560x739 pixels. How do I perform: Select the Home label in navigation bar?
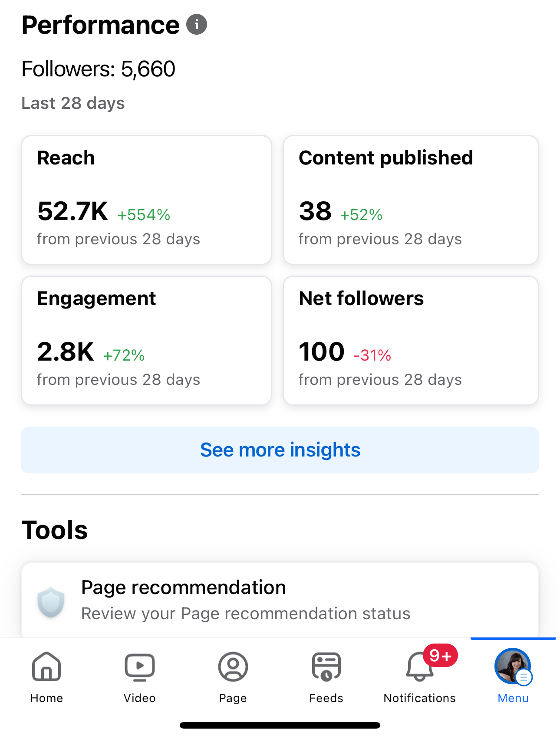point(46,698)
